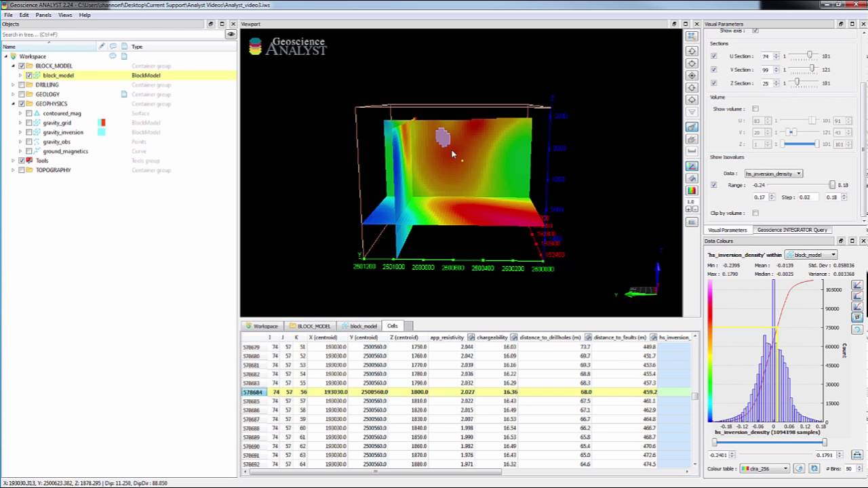The height and width of the screenshot is (488, 868).
Task: Uncheck the U Section checkbox
Action: coord(713,56)
